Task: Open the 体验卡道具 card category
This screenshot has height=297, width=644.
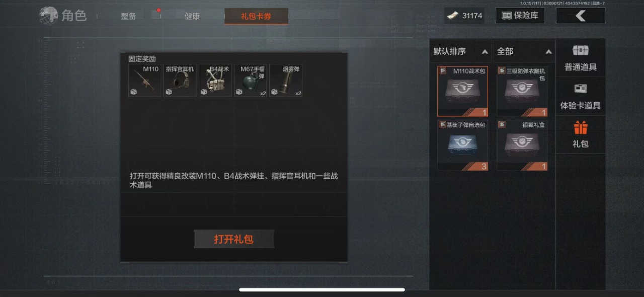Action: pos(581,96)
